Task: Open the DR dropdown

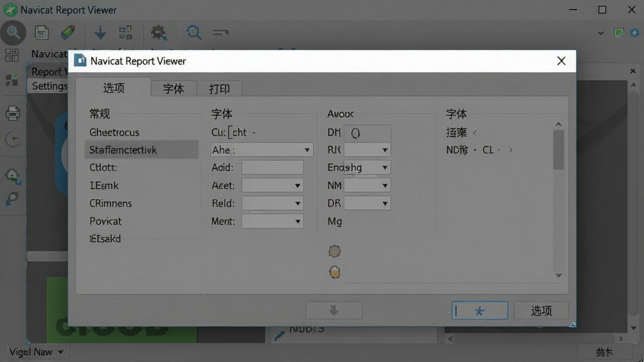Action: click(367, 203)
